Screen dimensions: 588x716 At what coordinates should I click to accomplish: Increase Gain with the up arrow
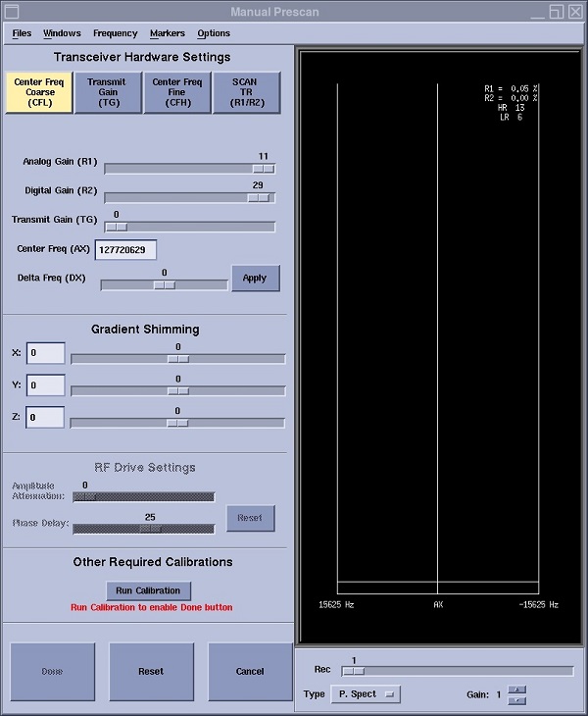click(518, 690)
